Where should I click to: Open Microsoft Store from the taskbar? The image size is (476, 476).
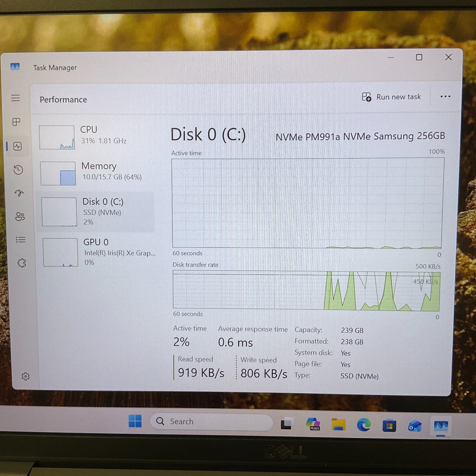point(389,426)
